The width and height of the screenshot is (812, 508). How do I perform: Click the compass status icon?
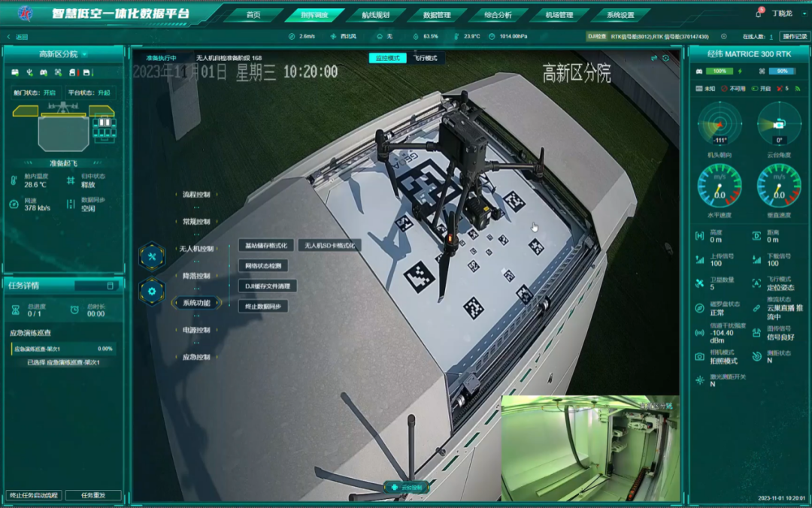tap(700, 308)
